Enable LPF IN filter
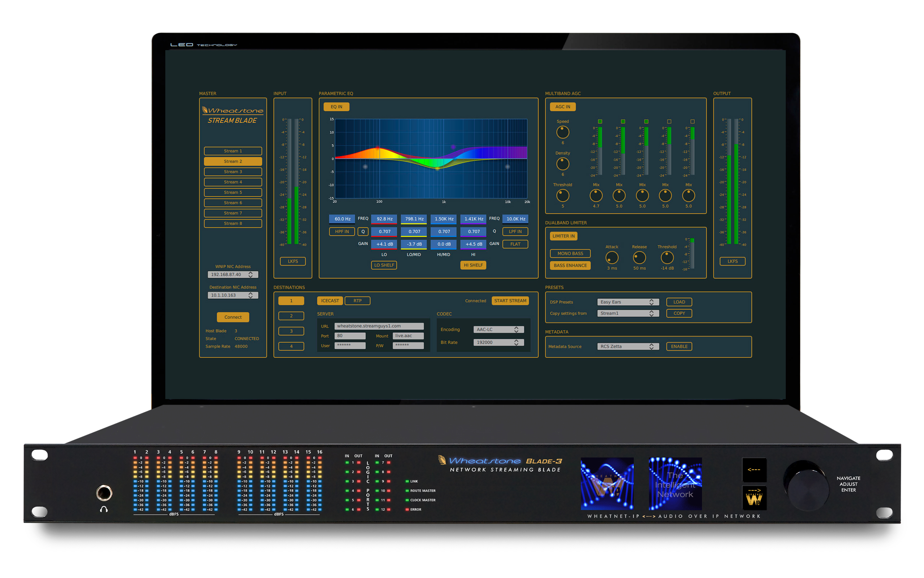The width and height of the screenshot is (924, 578). coord(515,232)
